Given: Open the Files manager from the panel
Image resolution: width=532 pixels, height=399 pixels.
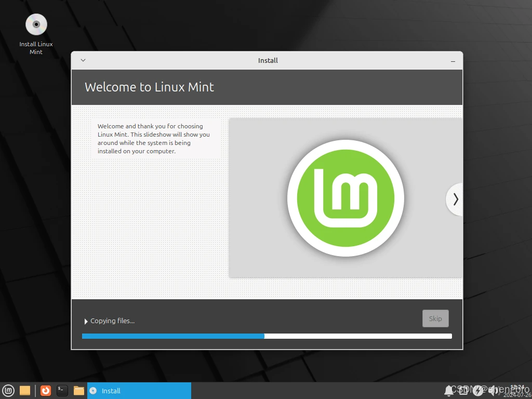Looking at the screenshot, I should pos(79,391).
